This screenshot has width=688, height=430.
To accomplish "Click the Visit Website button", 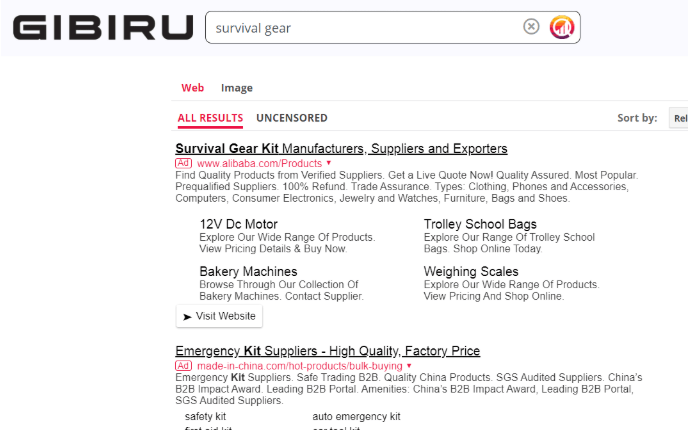I will coord(219,316).
